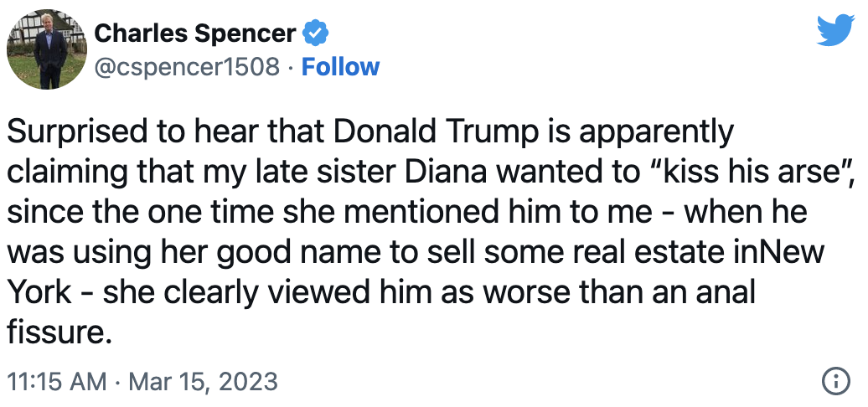Click the 11:15 AM timestamp

(x=57, y=382)
